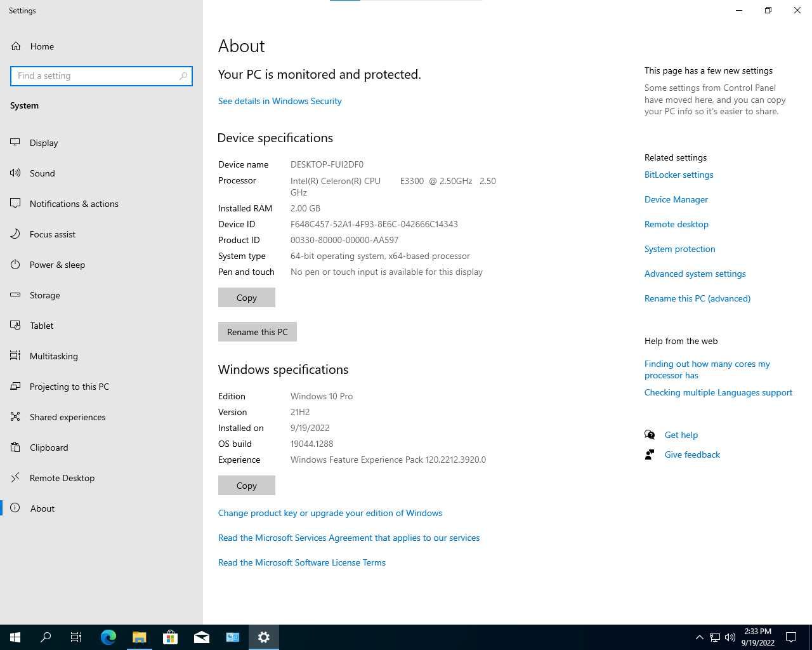Open taskbar Search
This screenshot has height=650, width=812.
pos(46,637)
